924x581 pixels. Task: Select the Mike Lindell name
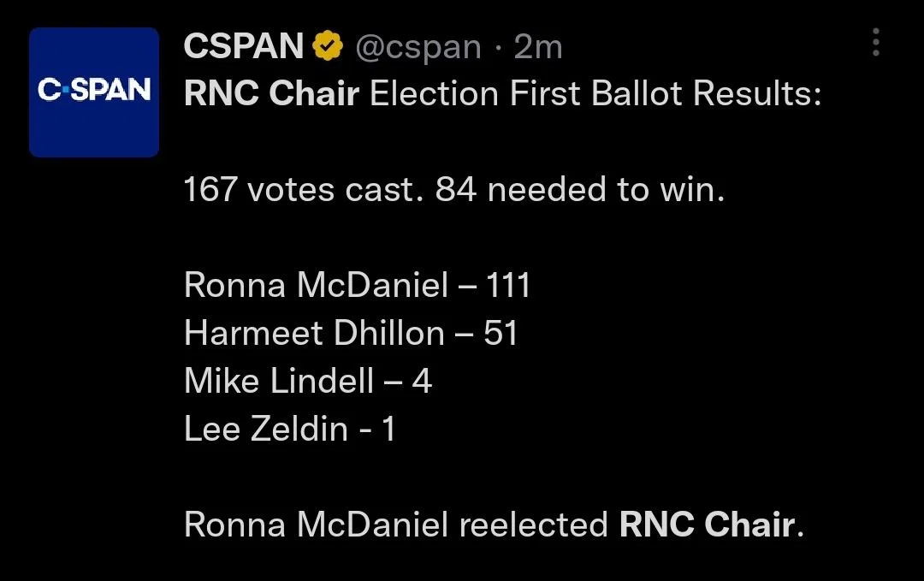click(279, 381)
